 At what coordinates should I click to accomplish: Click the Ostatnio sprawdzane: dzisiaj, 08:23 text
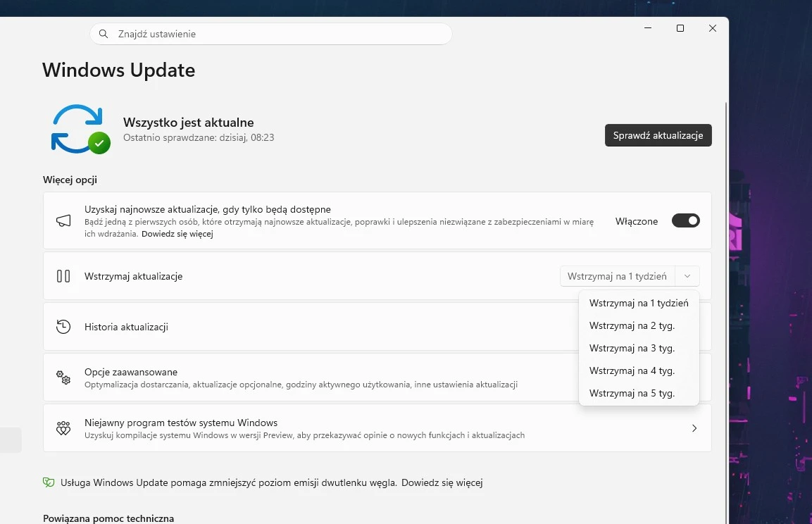tap(199, 138)
